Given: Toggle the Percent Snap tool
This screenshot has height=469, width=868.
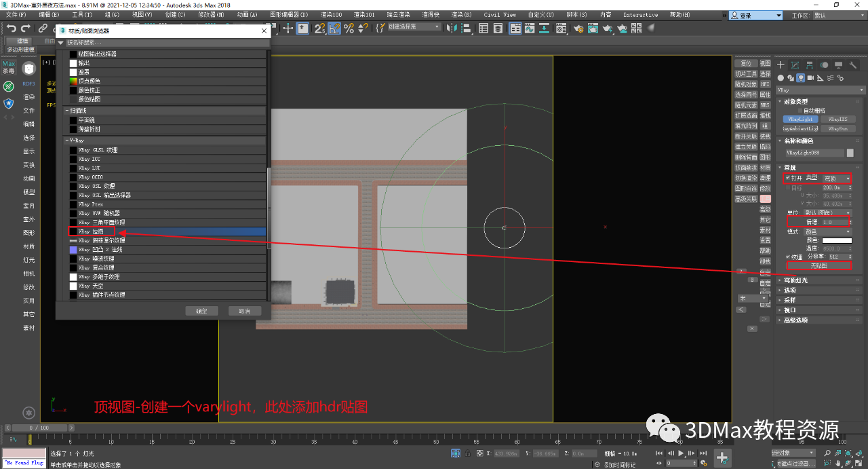Looking at the screenshot, I should (x=349, y=28).
